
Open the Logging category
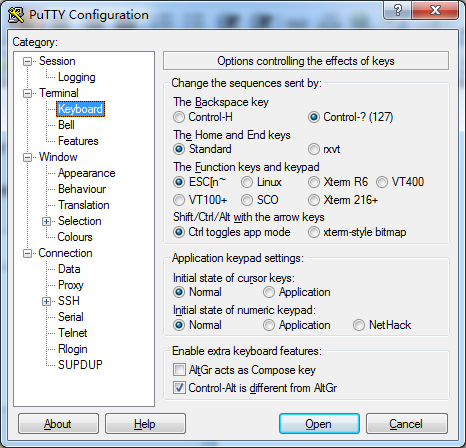coord(77,77)
